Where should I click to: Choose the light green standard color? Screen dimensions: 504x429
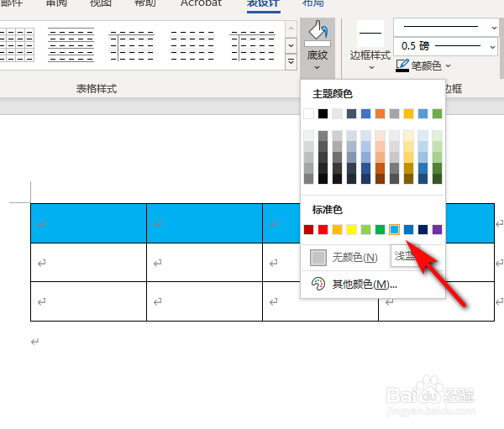(x=365, y=229)
